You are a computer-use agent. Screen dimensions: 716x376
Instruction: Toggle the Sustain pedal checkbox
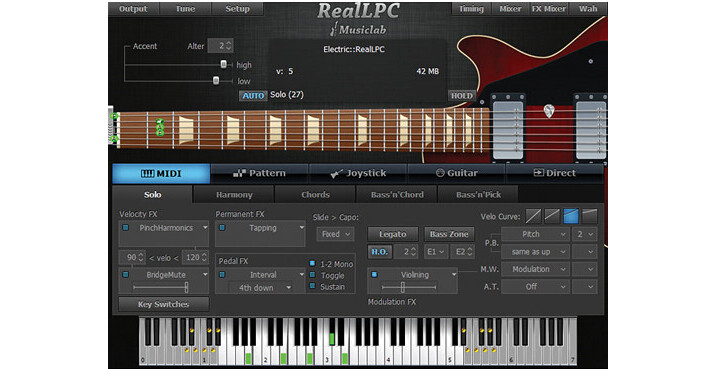(x=312, y=286)
